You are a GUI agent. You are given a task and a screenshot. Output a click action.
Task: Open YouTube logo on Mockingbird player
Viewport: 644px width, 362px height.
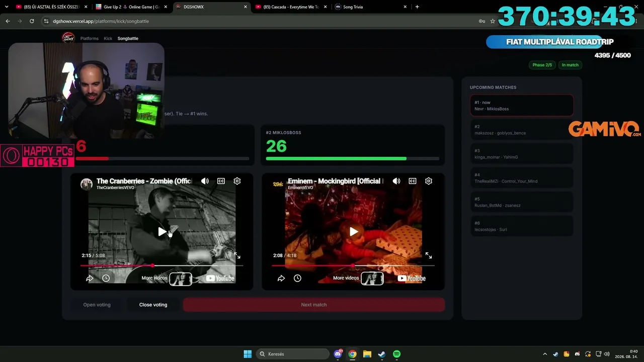tap(412, 278)
